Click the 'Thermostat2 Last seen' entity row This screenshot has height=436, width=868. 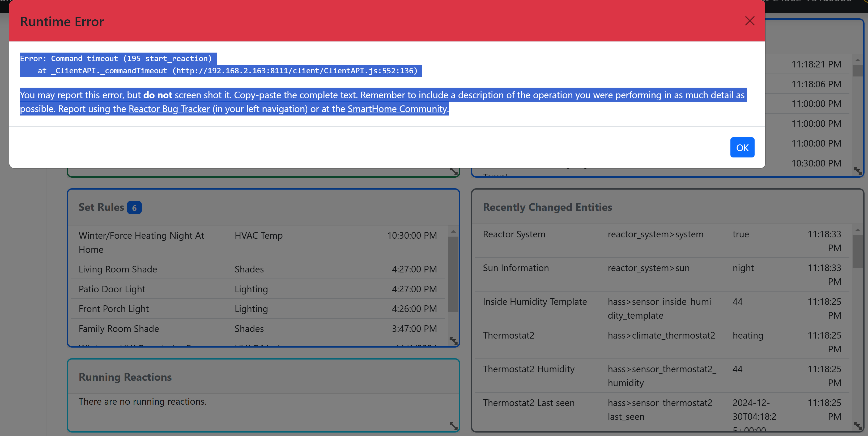[x=662, y=412]
